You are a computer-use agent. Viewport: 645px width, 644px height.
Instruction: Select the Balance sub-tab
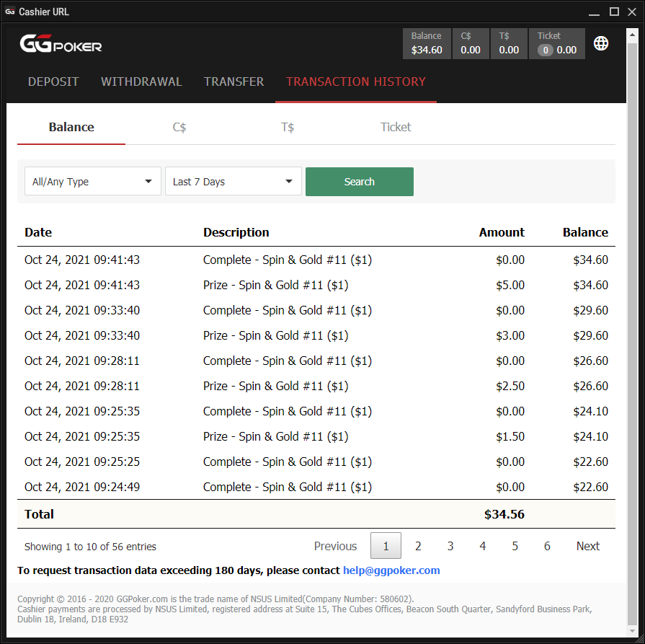coord(71,127)
